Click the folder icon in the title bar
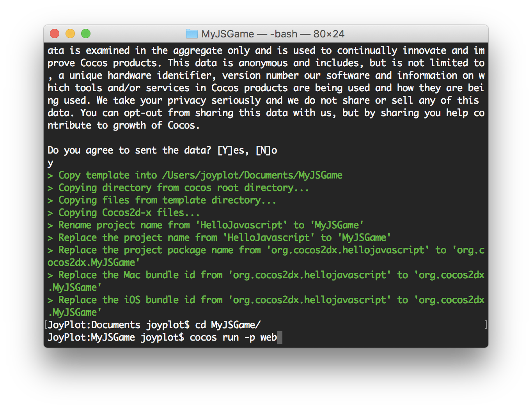Image resolution: width=532 pixels, height=410 pixels. (x=192, y=34)
